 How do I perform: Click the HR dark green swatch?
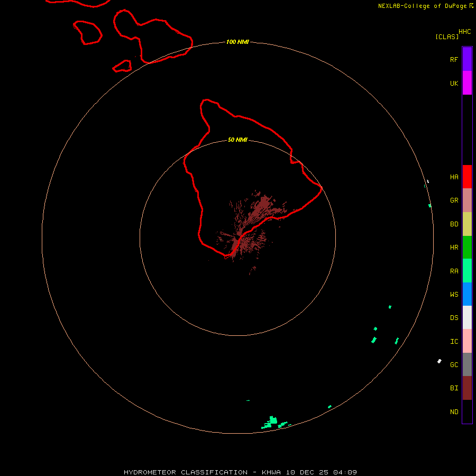[467, 248]
